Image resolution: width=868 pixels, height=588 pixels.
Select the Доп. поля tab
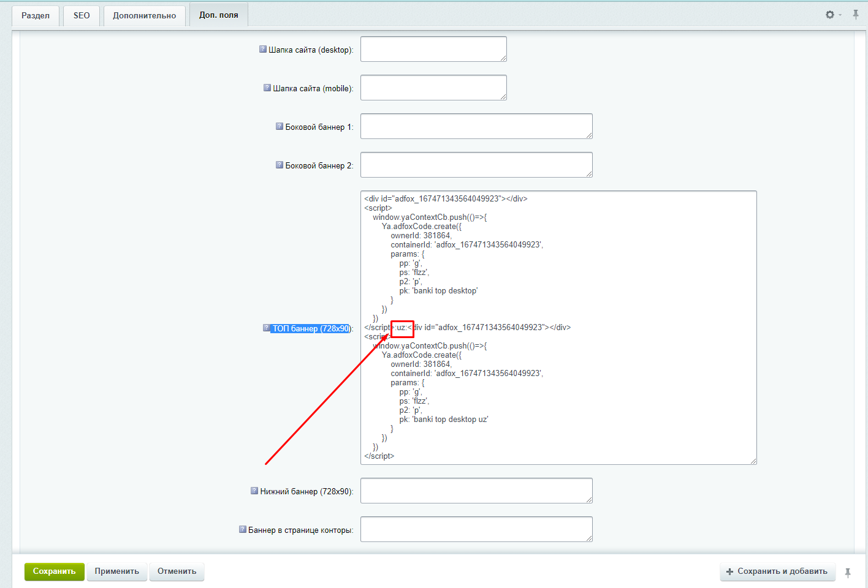[219, 15]
